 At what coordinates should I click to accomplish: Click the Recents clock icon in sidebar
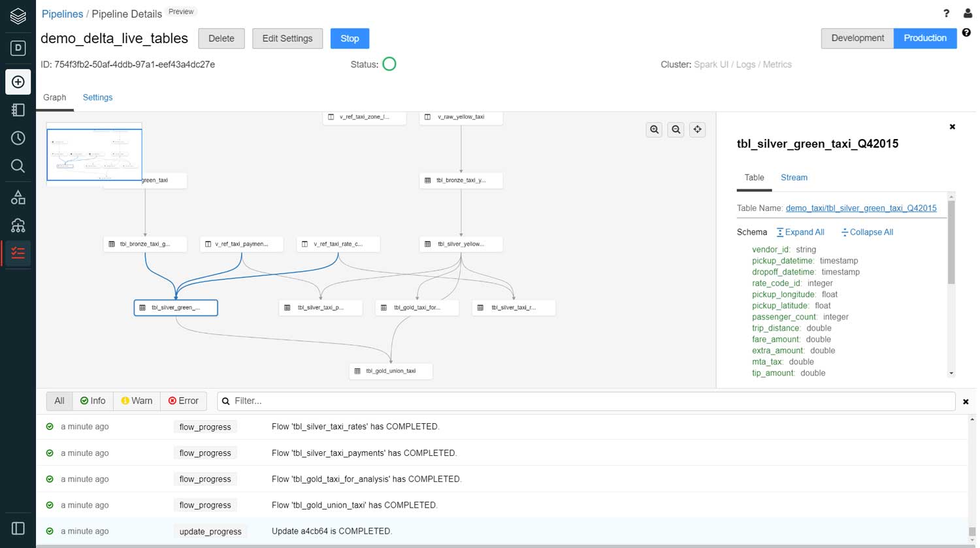[18, 138]
